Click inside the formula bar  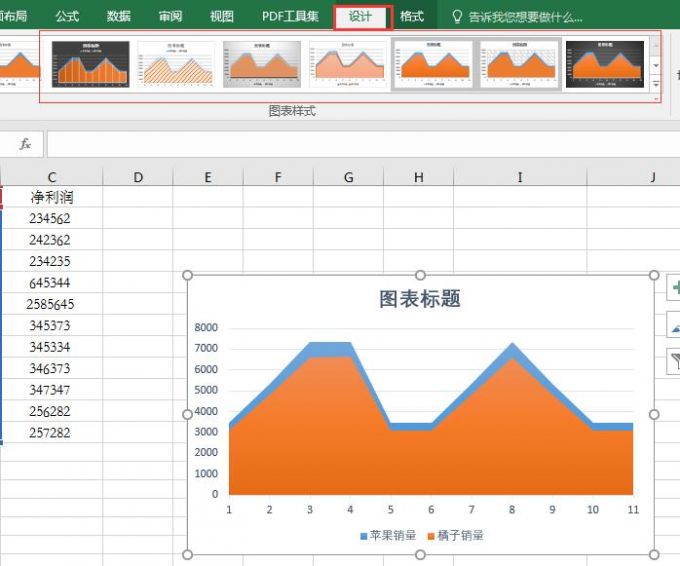pos(363,144)
